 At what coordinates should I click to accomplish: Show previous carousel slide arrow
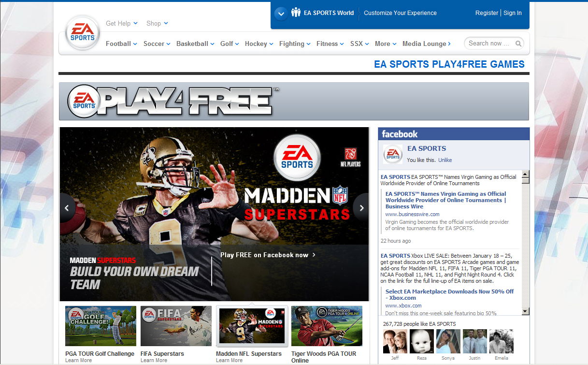tap(67, 208)
